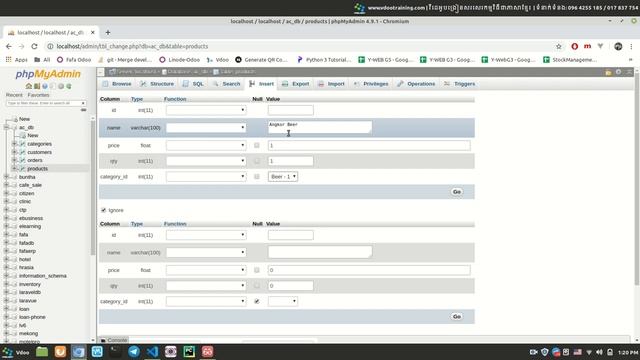Toggle Null checkbox for first category_id row
Viewport: 640px width, 360px height.
click(257, 176)
